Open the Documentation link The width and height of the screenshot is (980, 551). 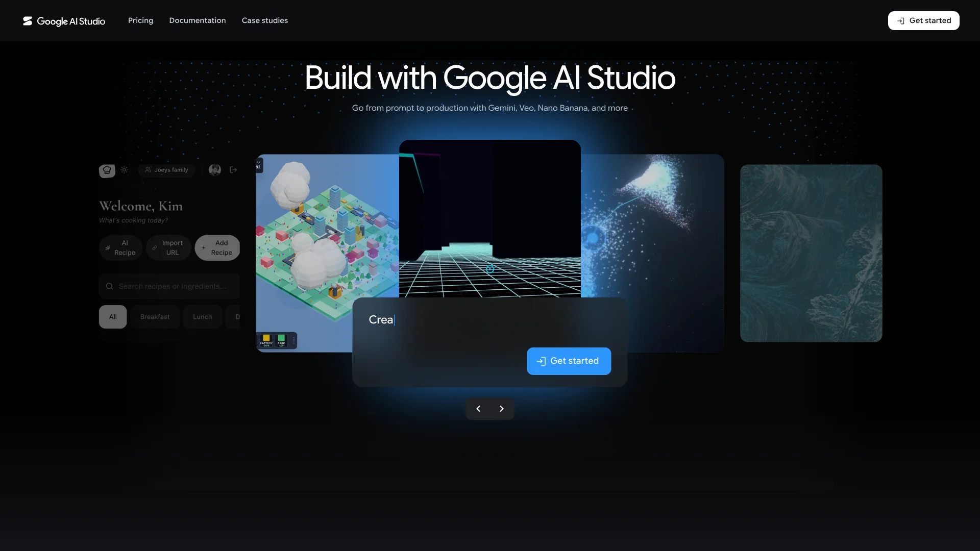197,20
